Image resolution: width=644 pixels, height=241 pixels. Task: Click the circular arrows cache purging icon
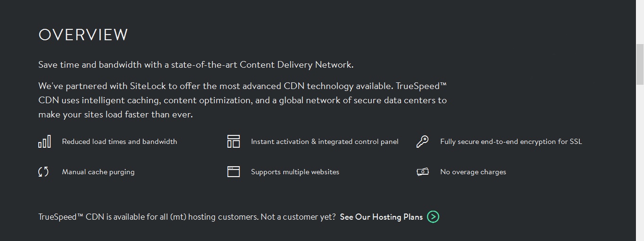(44, 172)
